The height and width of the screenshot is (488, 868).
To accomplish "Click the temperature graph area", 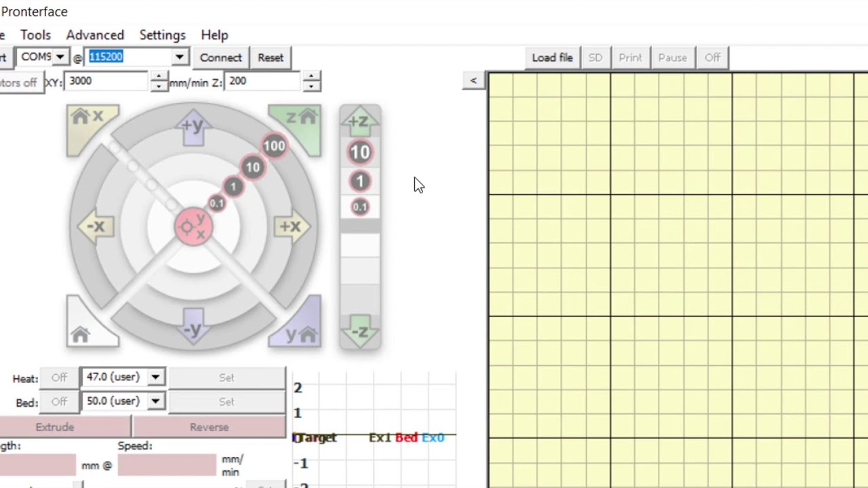I will 374,430.
